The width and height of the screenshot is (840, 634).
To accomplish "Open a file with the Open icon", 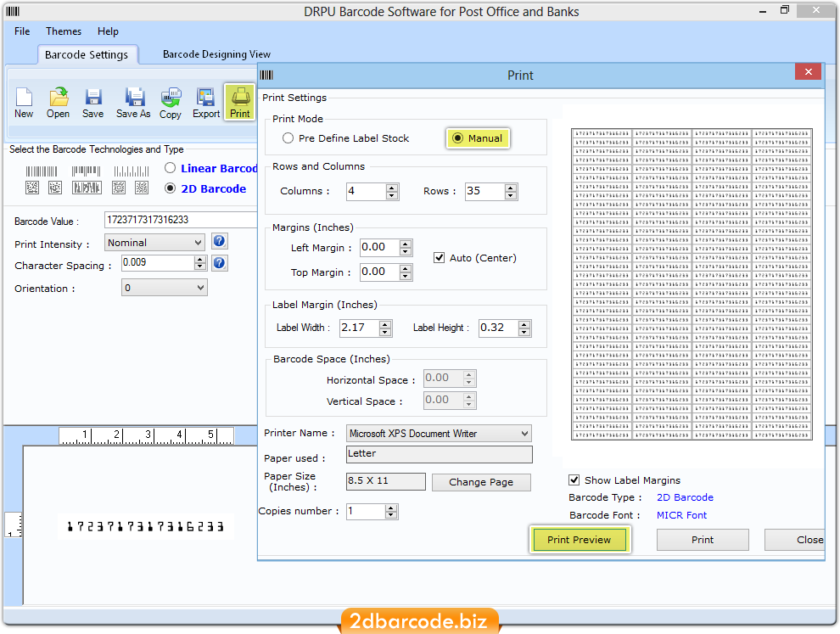I will click(58, 103).
